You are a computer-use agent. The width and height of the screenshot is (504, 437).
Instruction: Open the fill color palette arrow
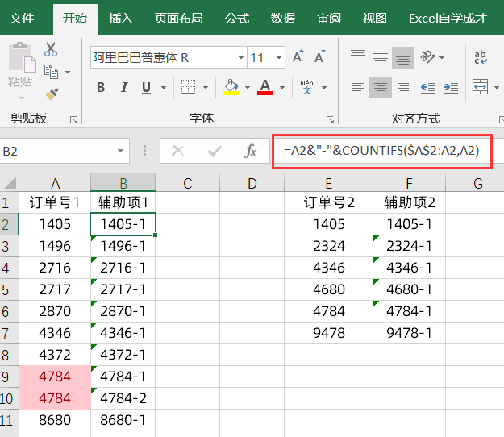point(248,87)
